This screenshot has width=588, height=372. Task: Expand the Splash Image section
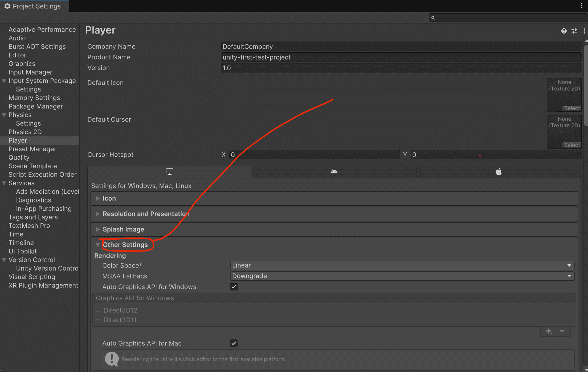(334, 229)
